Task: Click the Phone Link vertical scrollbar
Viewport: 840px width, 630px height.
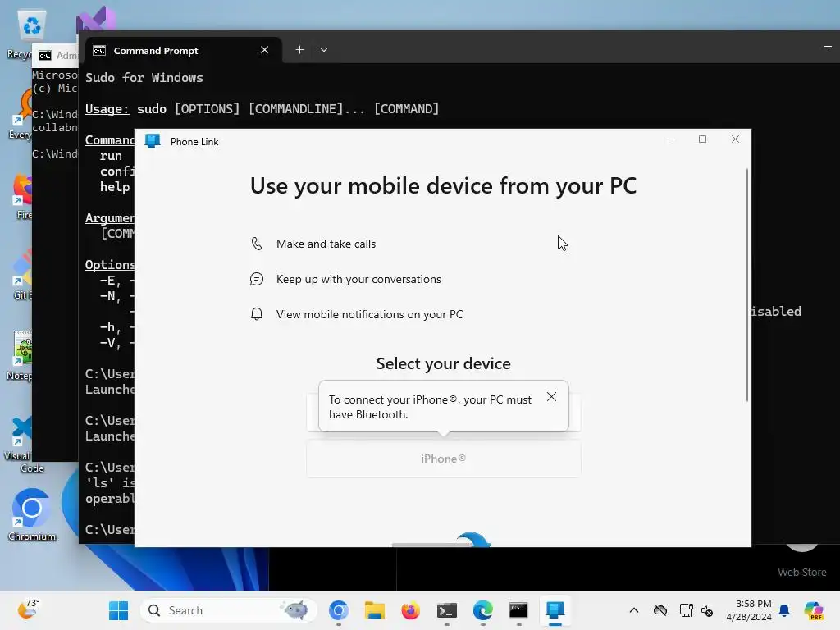Action: coord(746,285)
